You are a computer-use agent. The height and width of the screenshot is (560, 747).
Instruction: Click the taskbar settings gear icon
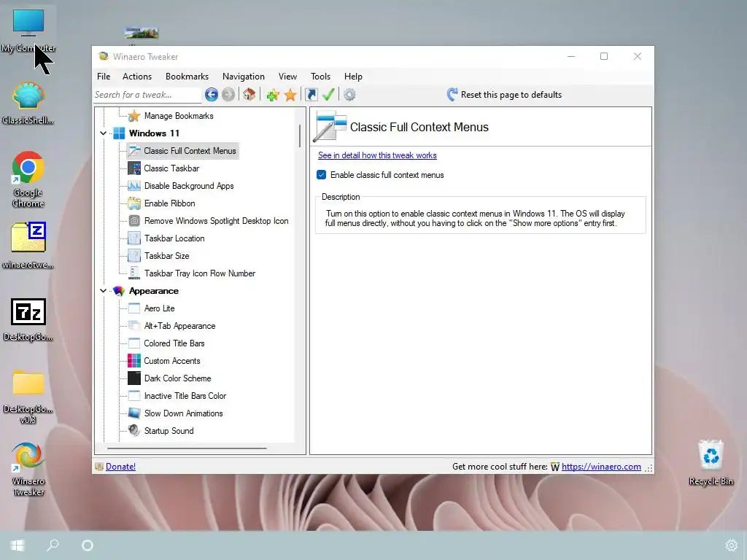click(x=731, y=545)
